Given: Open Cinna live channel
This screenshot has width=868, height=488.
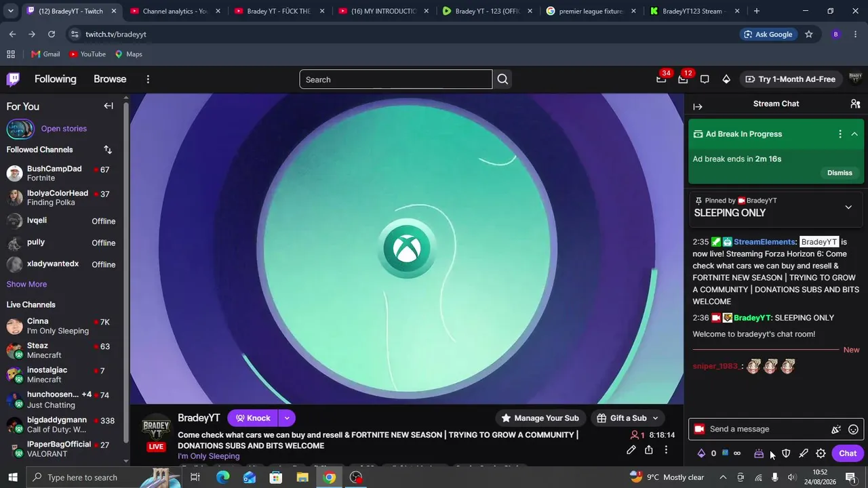Looking at the screenshot, I should point(61,326).
